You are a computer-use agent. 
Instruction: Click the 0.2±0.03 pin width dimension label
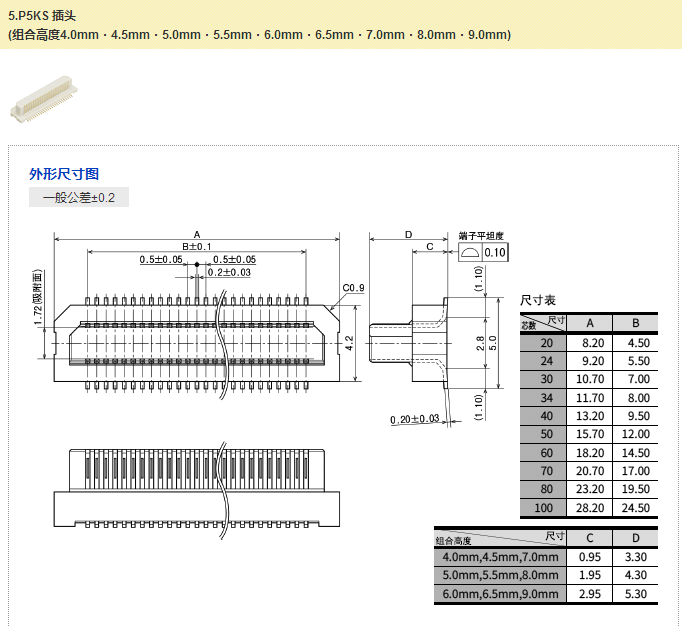click(x=229, y=272)
